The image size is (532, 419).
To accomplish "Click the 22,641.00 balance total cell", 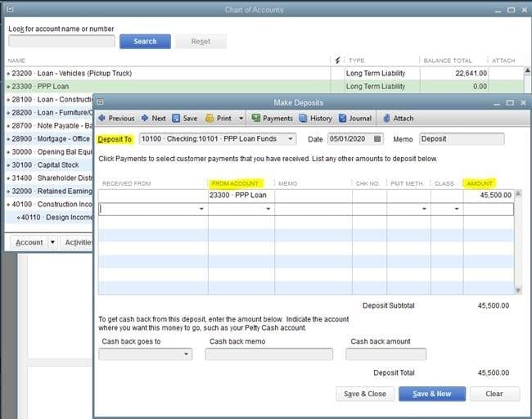I will pyautogui.click(x=454, y=74).
